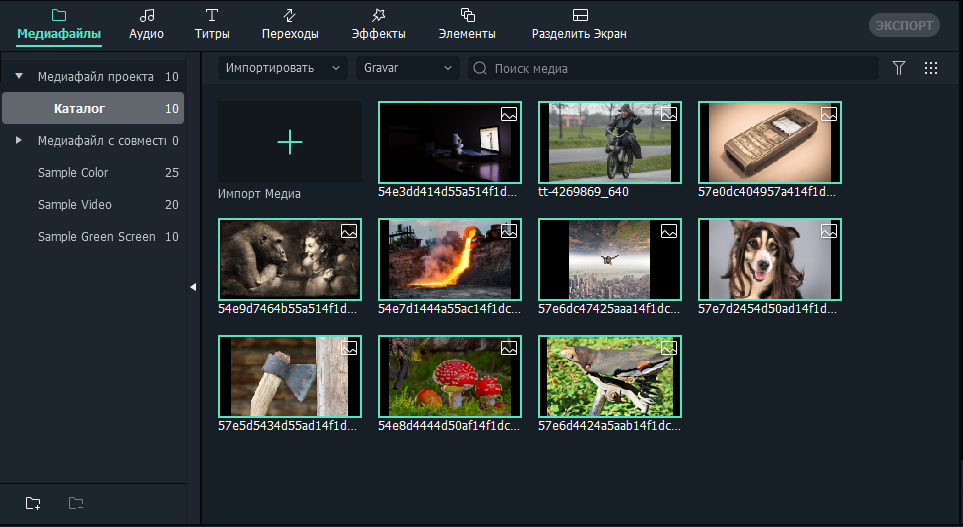
Task: Click image icon on upside-down city thumbnail
Action: [669, 230]
